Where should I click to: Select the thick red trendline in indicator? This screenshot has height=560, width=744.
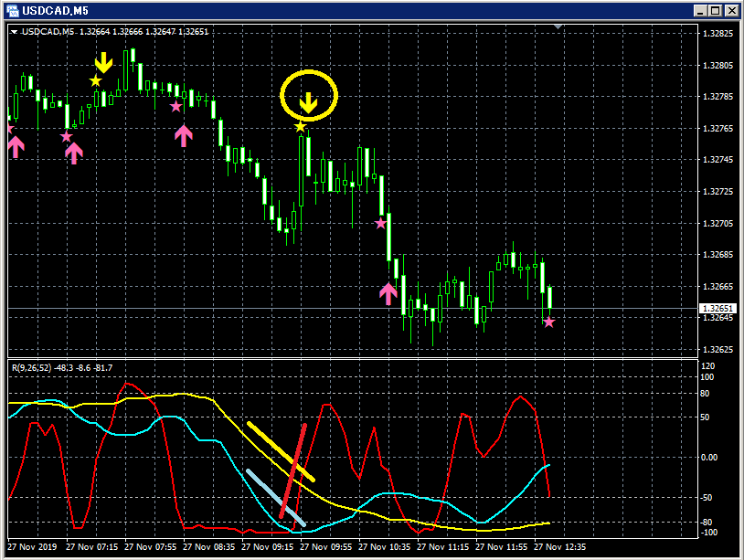[292, 470]
